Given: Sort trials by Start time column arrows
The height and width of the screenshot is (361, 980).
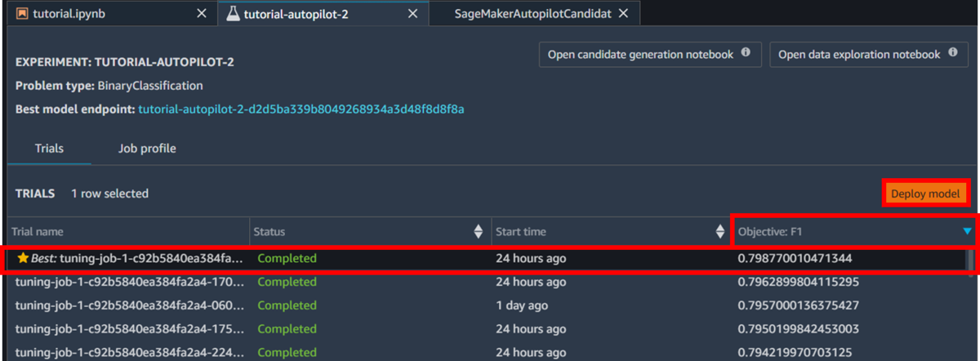Looking at the screenshot, I should (719, 232).
